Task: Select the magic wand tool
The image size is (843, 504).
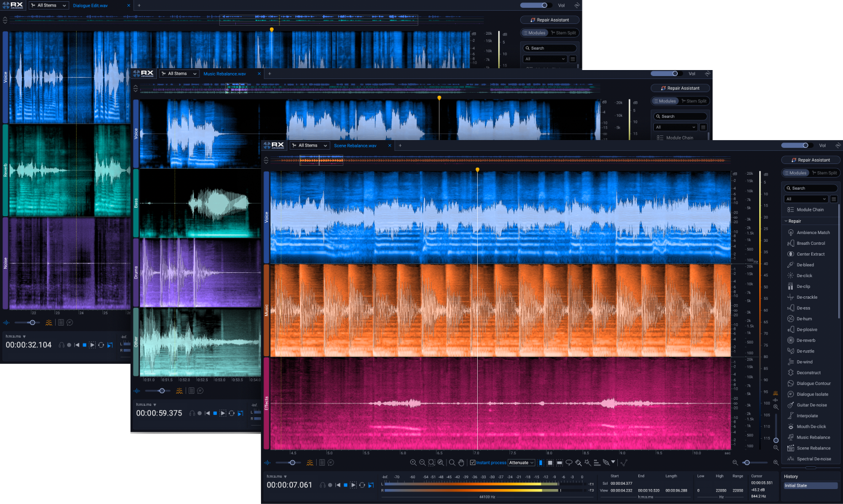Action: pos(587,463)
